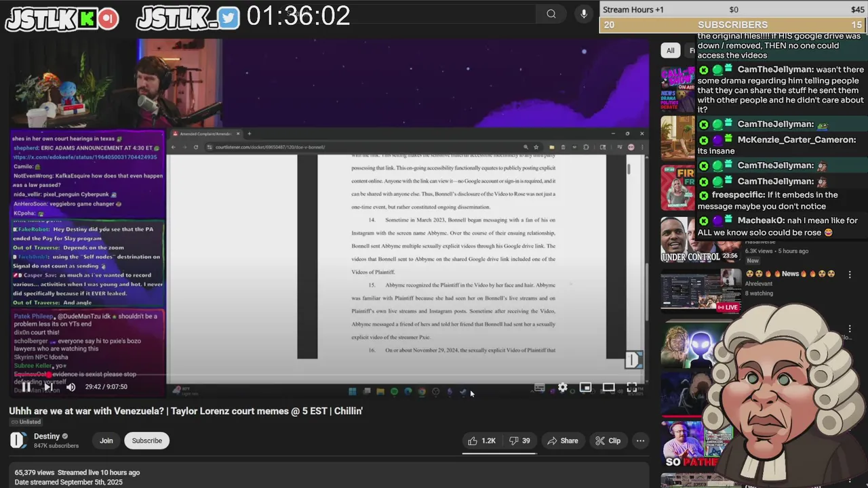The height and width of the screenshot is (488, 868).
Task: Enter fullscreen with player icon
Action: (x=631, y=387)
